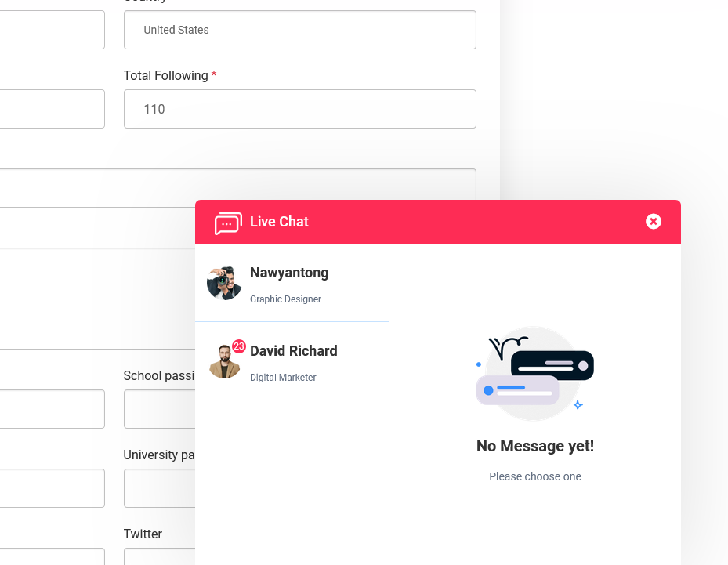Click the Live Chat header title
The image size is (728, 565).
(x=279, y=222)
